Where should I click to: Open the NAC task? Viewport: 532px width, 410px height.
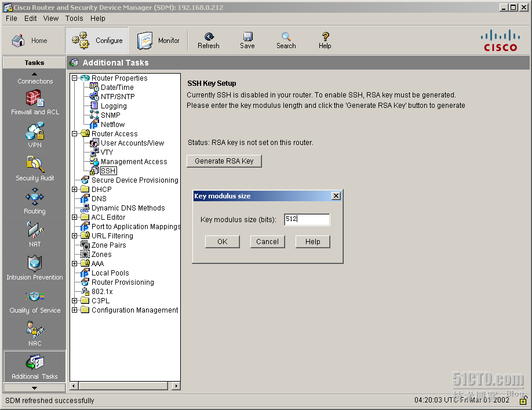(35, 333)
